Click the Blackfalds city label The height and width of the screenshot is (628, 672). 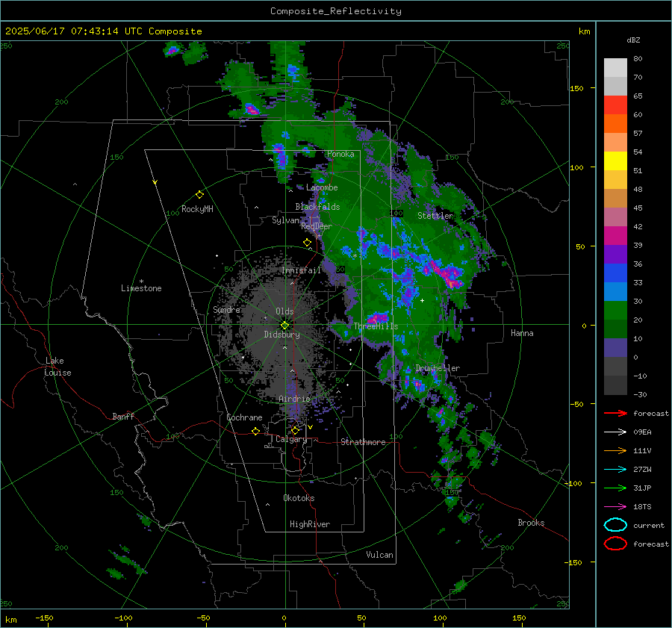tap(317, 207)
